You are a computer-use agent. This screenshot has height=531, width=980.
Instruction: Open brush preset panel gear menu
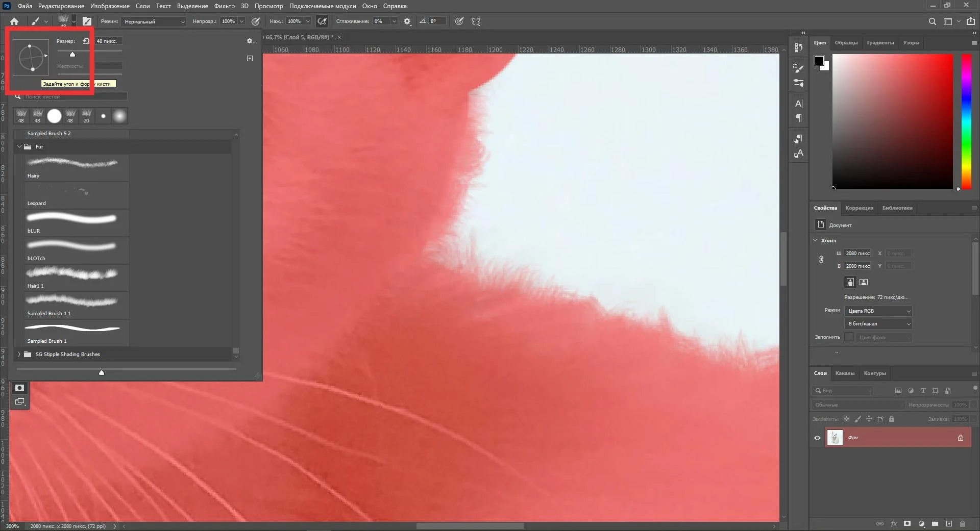pos(250,41)
